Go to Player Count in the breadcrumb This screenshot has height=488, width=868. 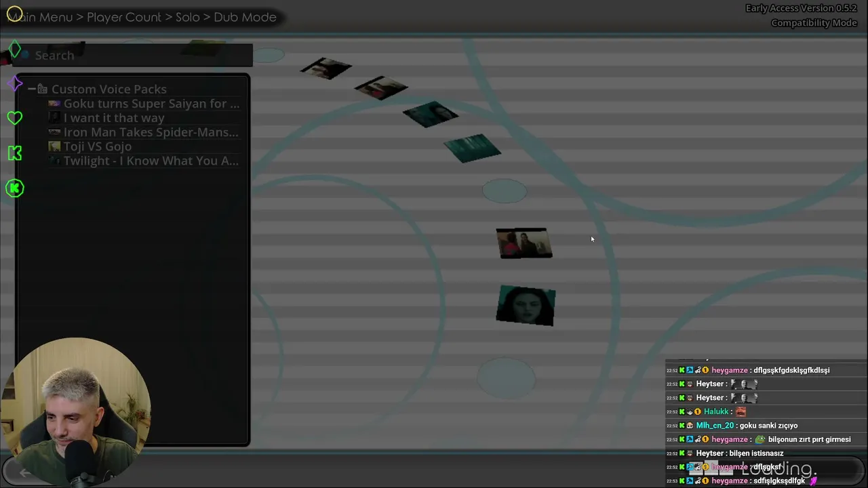(x=124, y=17)
